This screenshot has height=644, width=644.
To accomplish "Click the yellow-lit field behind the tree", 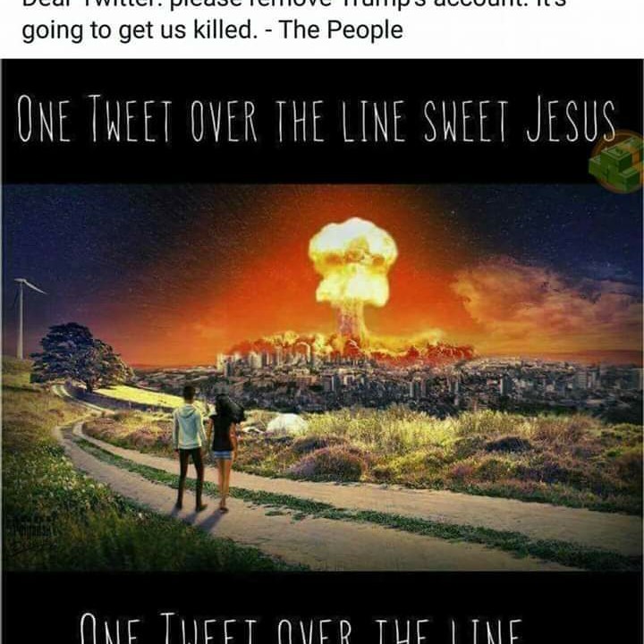I will click(140, 397).
